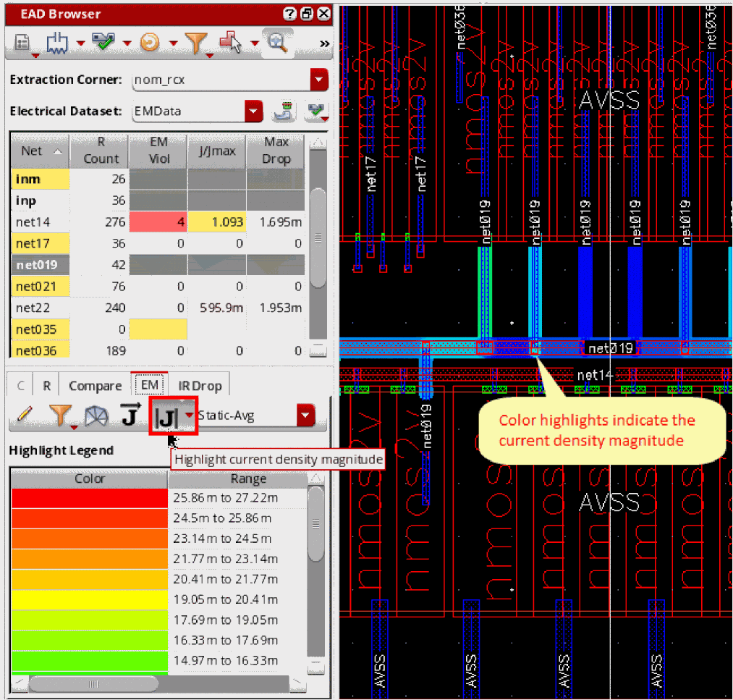
Task: Switch to the IR Drop tab
Action: point(199,386)
